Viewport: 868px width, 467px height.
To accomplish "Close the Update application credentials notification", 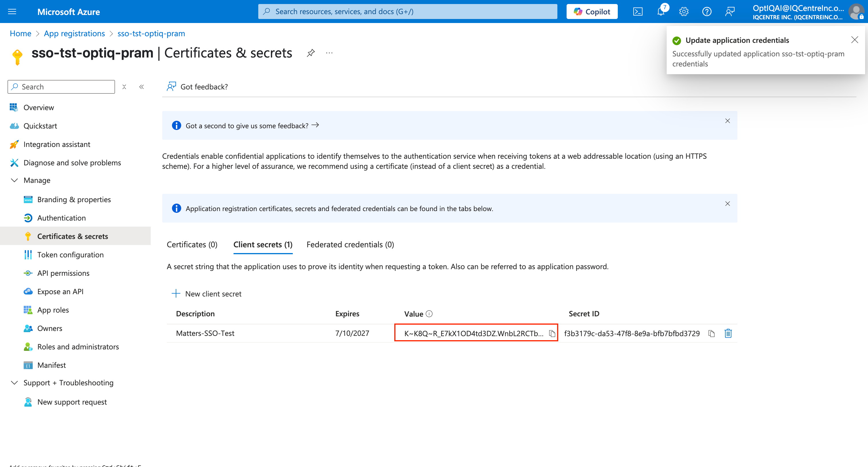I will [854, 40].
